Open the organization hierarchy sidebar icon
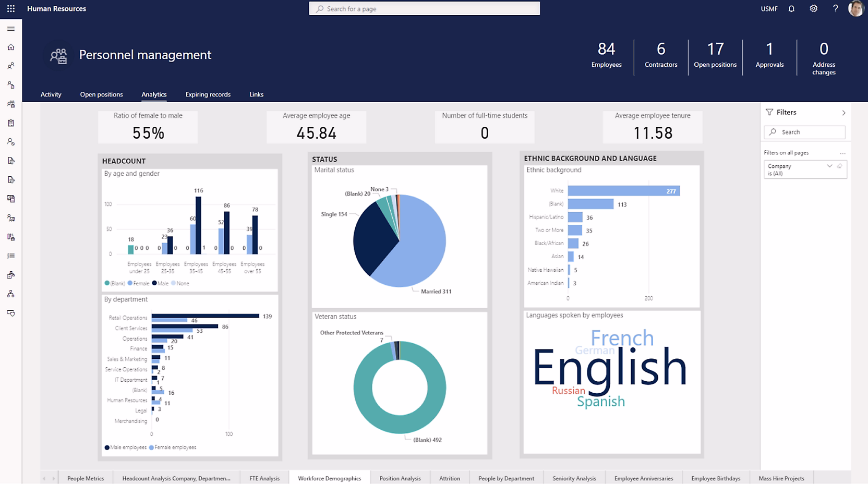This screenshot has width=868, height=484. pyautogui.click(x=11, y=294)
